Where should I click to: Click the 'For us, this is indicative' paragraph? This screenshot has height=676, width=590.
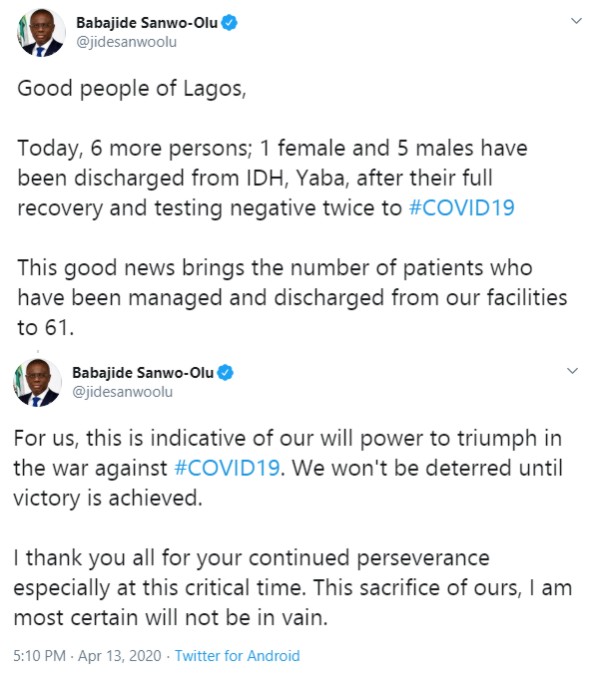pyautogui.click(x=288, y=468)
